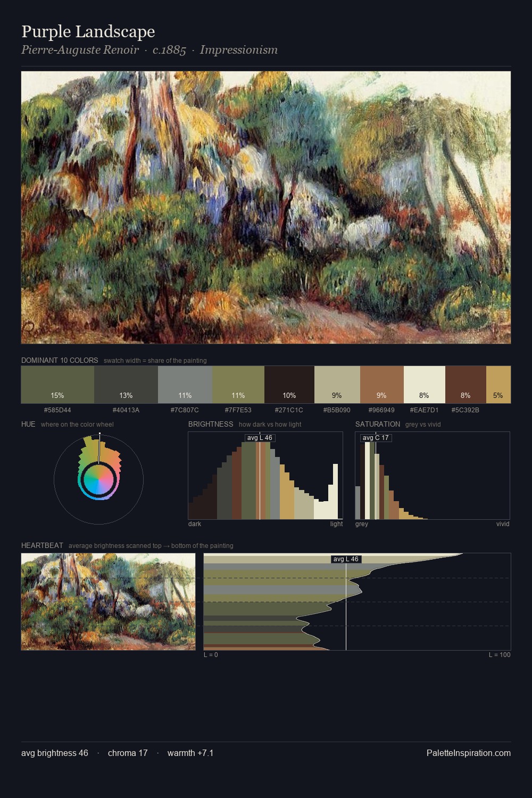
Task: Click the 'light' brightness axis label
Action: click(336, 524)
